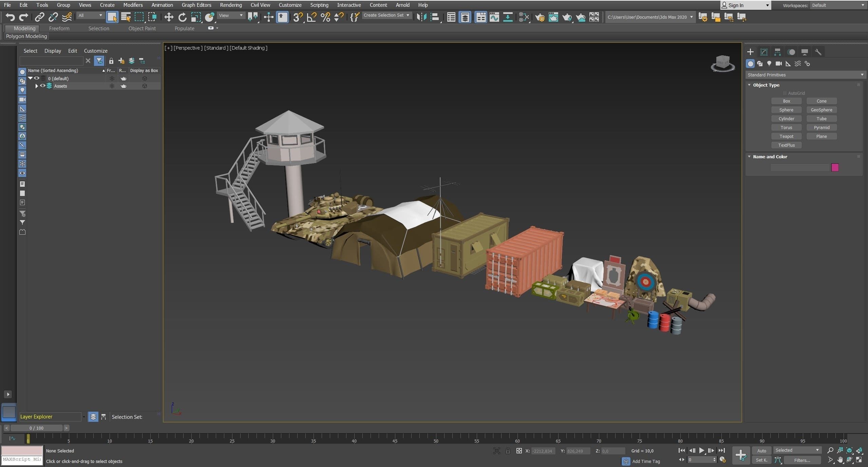Click the magenta object color swatch
Screen dimensions: 868x467
pyautogui.click(x=835, y=167)
